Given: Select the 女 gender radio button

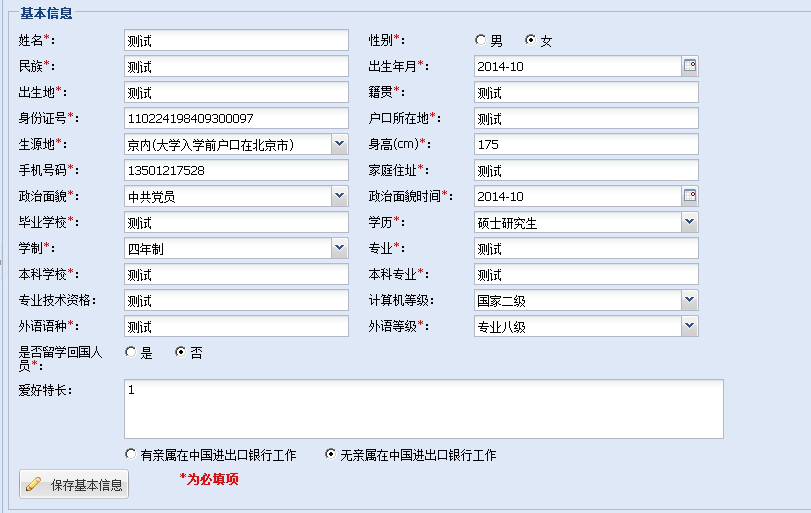Looking at the screenshot, I should click(531, 40).
